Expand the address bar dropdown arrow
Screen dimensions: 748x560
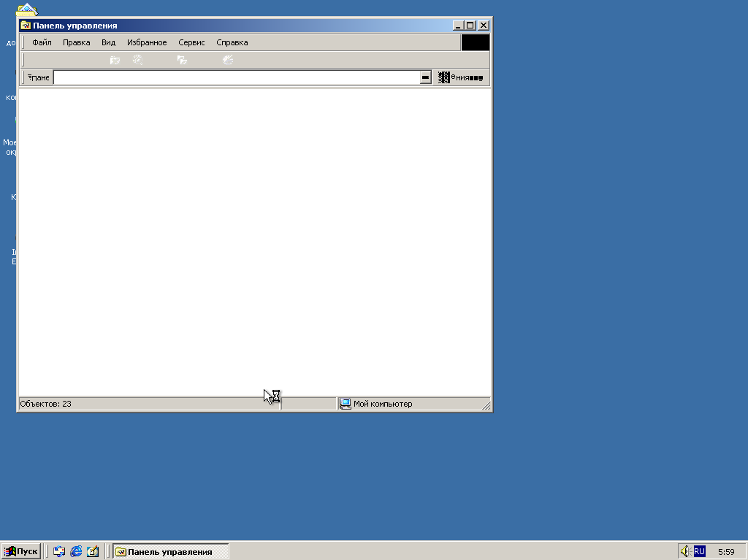tap(425, 77)
